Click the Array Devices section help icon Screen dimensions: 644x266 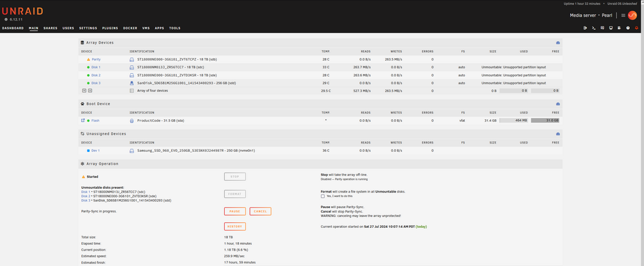558,43
